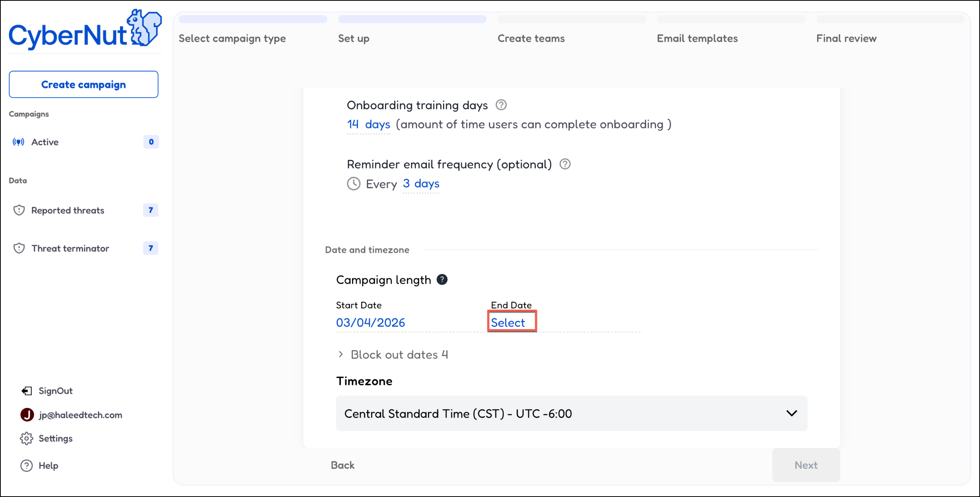Open Settings via the gear icon
980x497 pixels.
[x=26, y=439]
